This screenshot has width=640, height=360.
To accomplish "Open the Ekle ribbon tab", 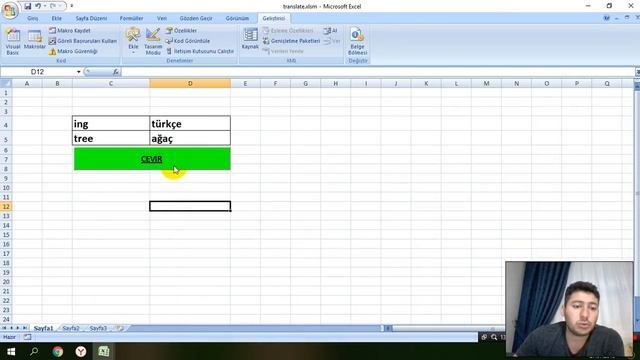I will (56, 18).
